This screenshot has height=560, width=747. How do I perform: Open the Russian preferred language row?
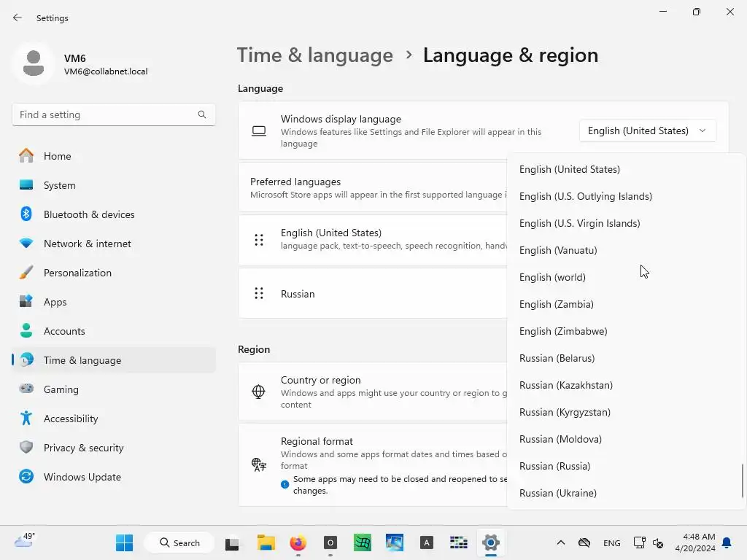373,293
